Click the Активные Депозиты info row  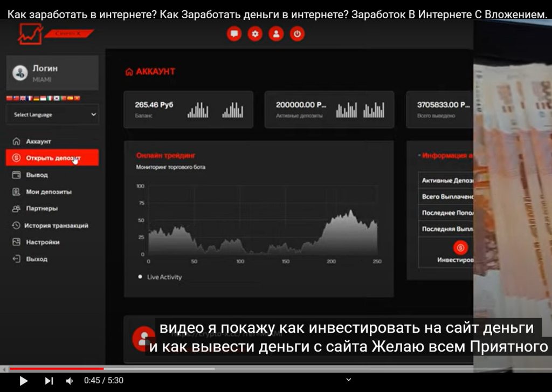click(x=446, y=180)
